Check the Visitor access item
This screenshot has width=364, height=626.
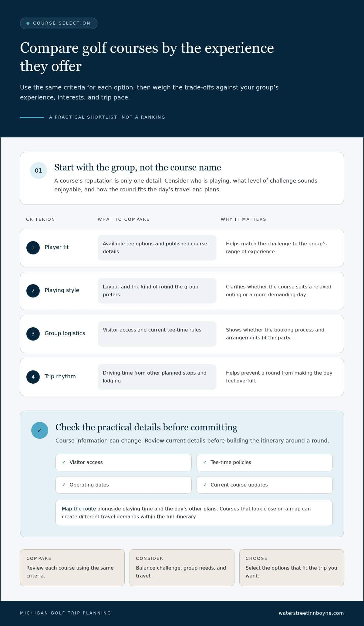(x=123, y=463)
